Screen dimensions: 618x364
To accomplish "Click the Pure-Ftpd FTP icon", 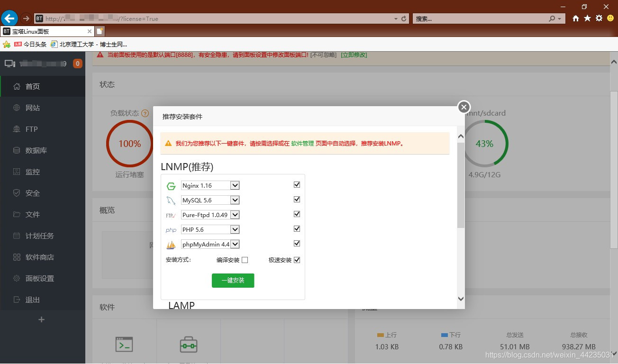I will [171, 215].
